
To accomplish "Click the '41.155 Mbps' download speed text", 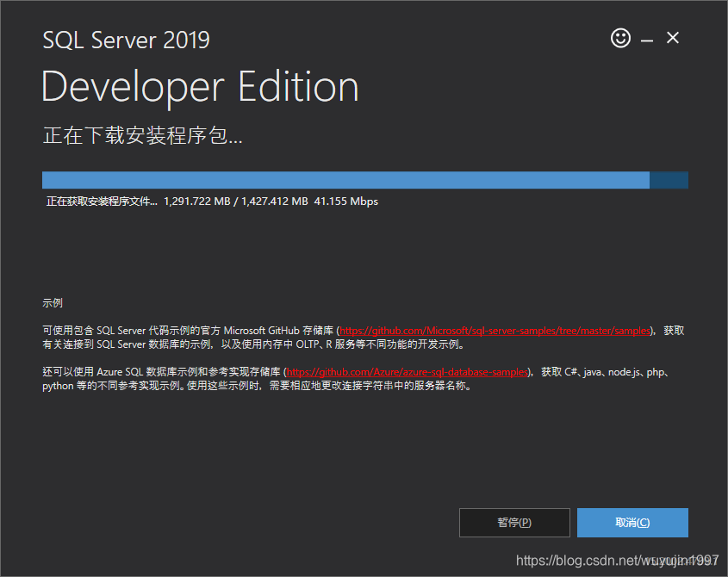I will pyautogui.click(x=345, y=202).
